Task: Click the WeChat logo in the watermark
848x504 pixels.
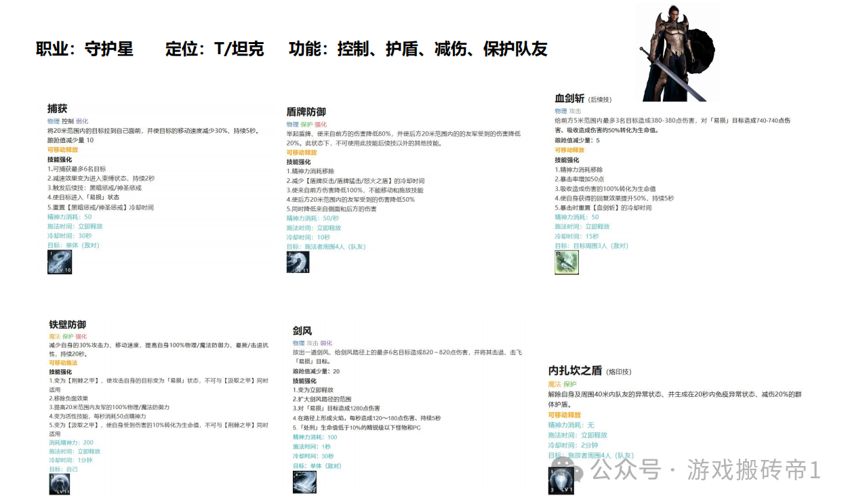Action: (x=573, y=469)
